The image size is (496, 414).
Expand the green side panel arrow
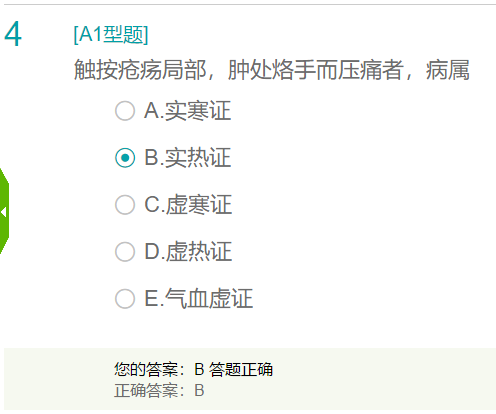coord(4,212)
